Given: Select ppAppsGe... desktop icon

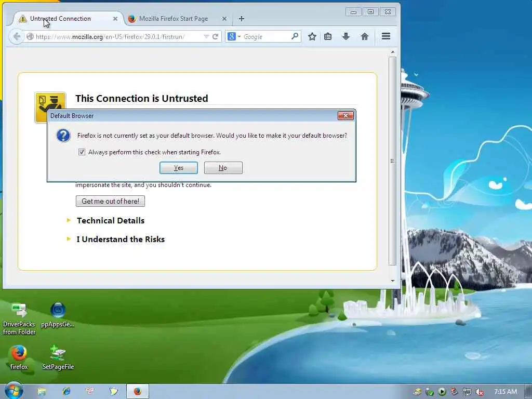Looking at the screenshot, I should [x=58, y=315].
